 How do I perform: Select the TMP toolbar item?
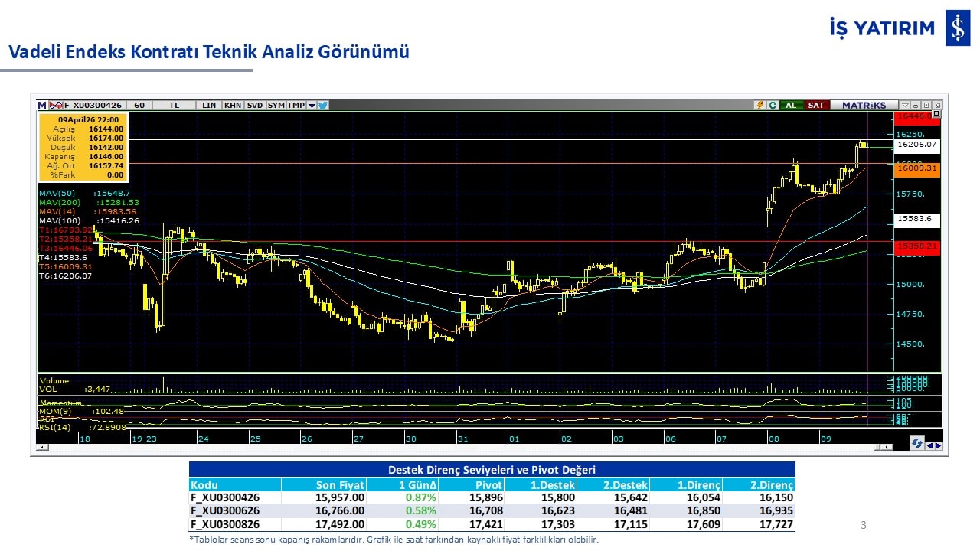click(x=296, y=106)
